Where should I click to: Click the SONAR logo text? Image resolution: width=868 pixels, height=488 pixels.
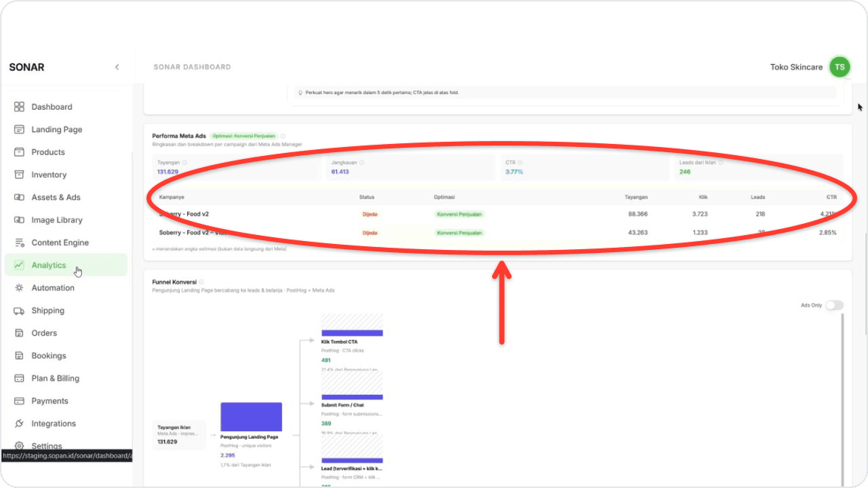[x=27, y=67]
